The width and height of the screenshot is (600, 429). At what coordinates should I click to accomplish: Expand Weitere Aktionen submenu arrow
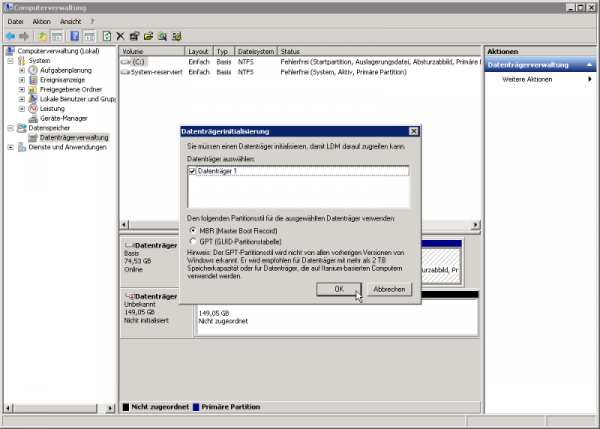tap(589, 79)
